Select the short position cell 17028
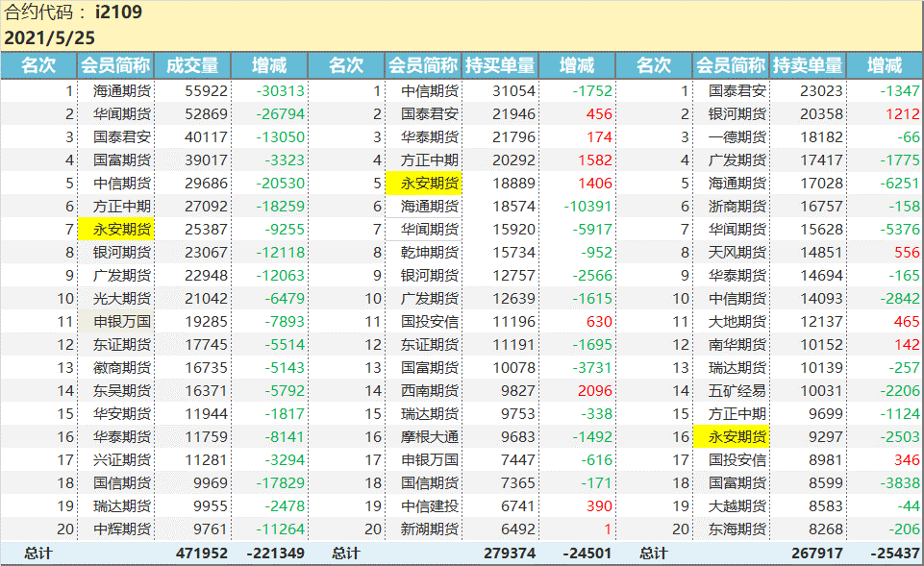 pyautogui.click(x=821, y=184)
